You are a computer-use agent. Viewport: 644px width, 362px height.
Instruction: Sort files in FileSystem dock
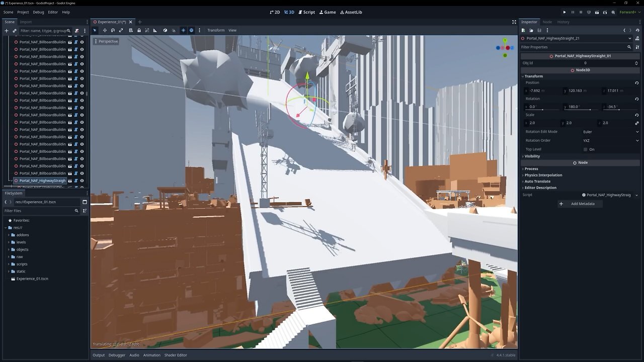tap(85, 211)
